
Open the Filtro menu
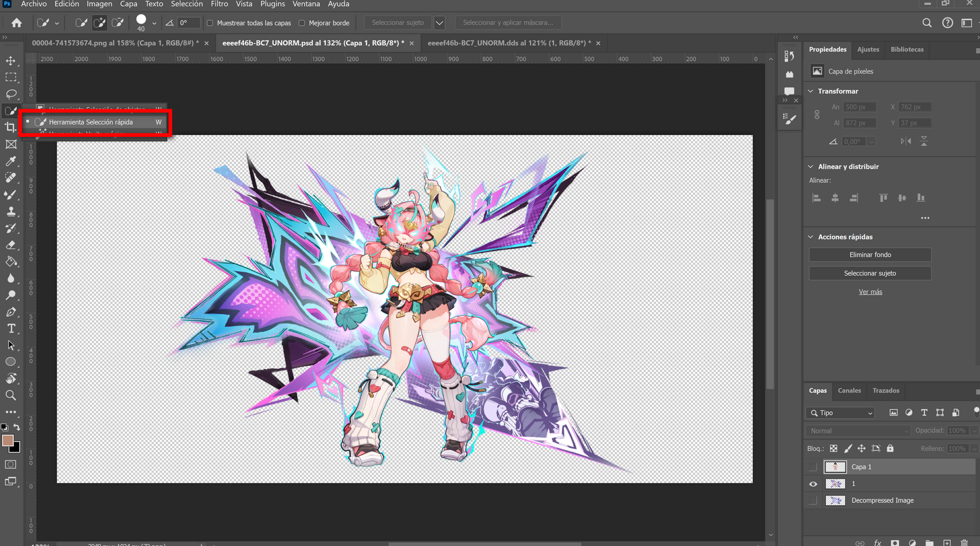point(219,4)
